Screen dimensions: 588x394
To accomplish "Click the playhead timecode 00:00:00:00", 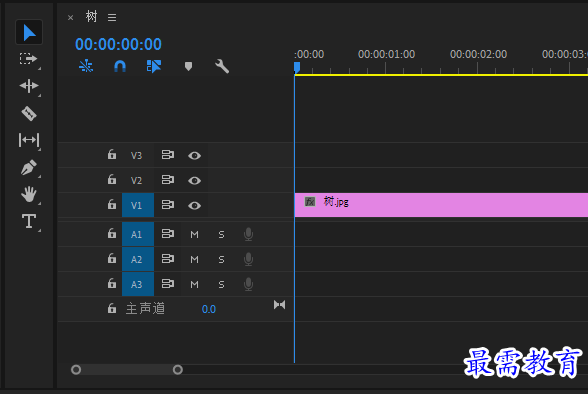I will [118, 44].
